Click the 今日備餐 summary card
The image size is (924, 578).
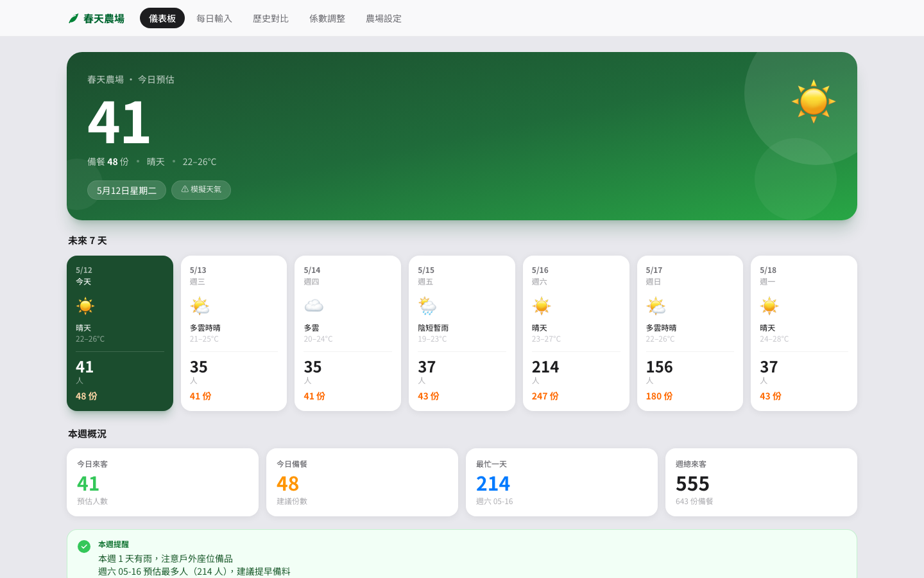362,482
